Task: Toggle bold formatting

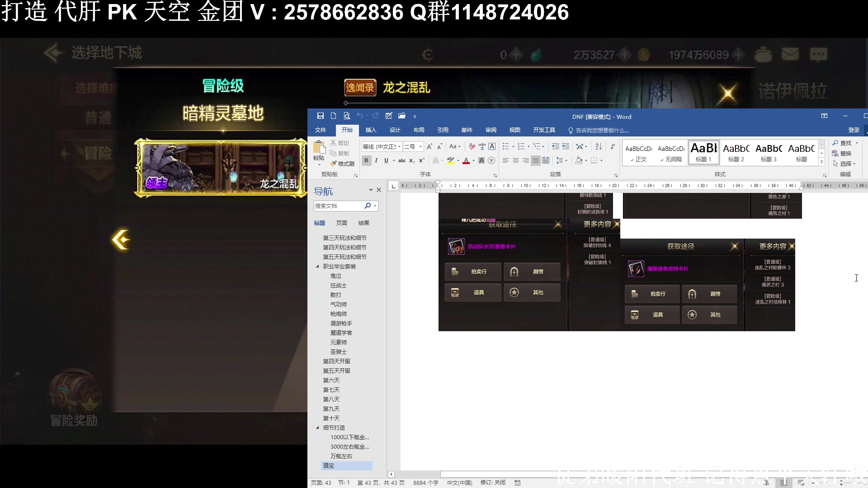Action: [366, 160]
